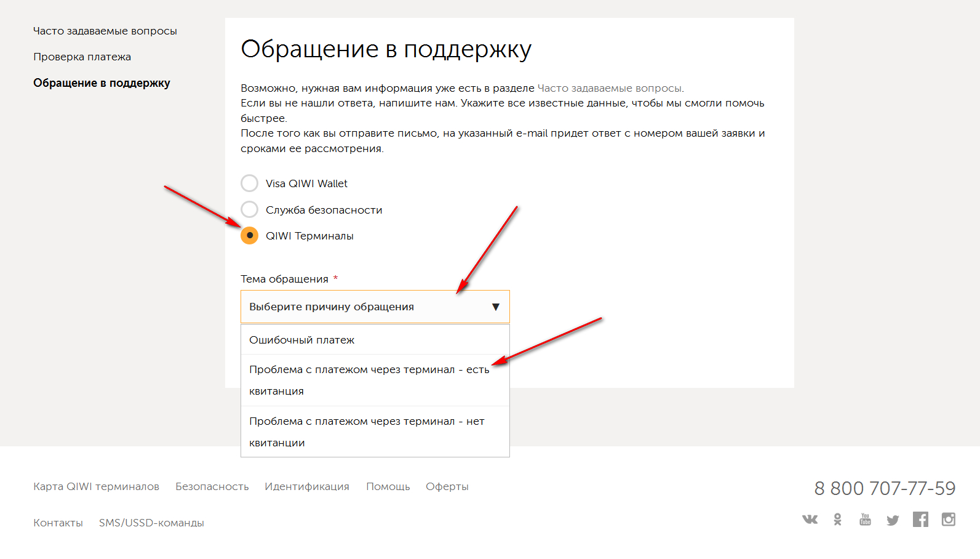Click the Обращение в поддержку page heading
Screen dimensions: 980x559
pos(386,49)
